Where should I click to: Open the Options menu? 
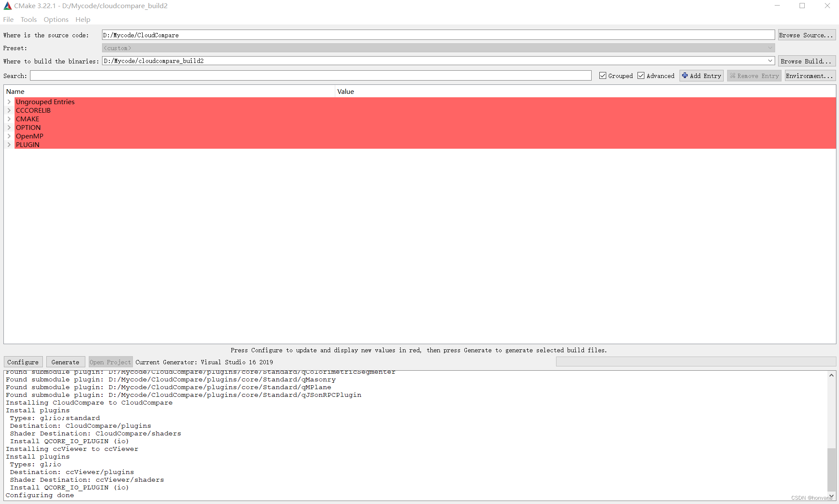tap(56, 20)
